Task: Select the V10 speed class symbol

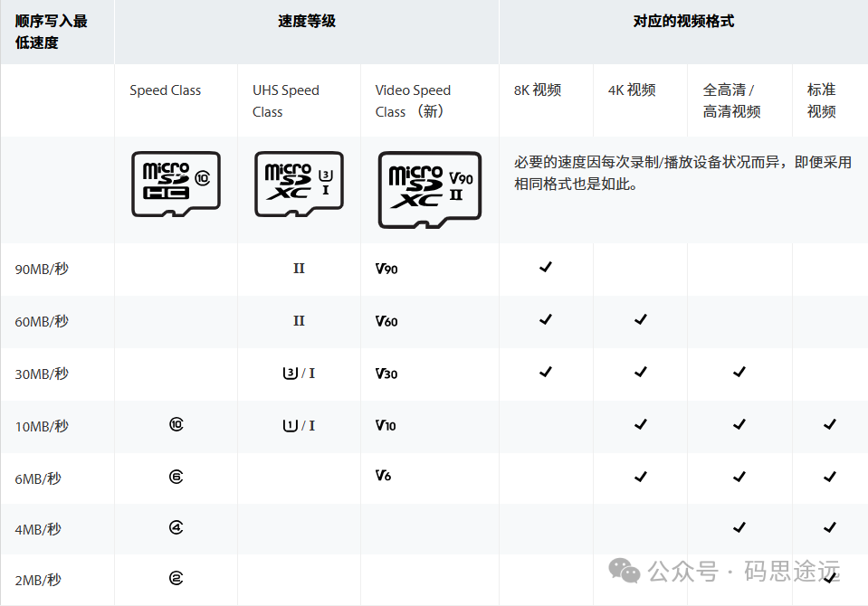Action: (385, 424)
